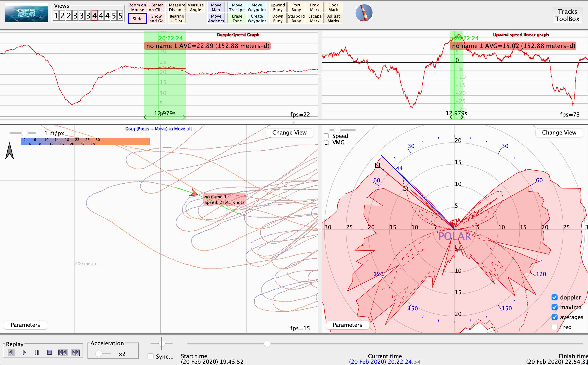This screenshot has width=588, height=365.
Task: Adjust the Acceleration slider
Action: tap(99, 354)
